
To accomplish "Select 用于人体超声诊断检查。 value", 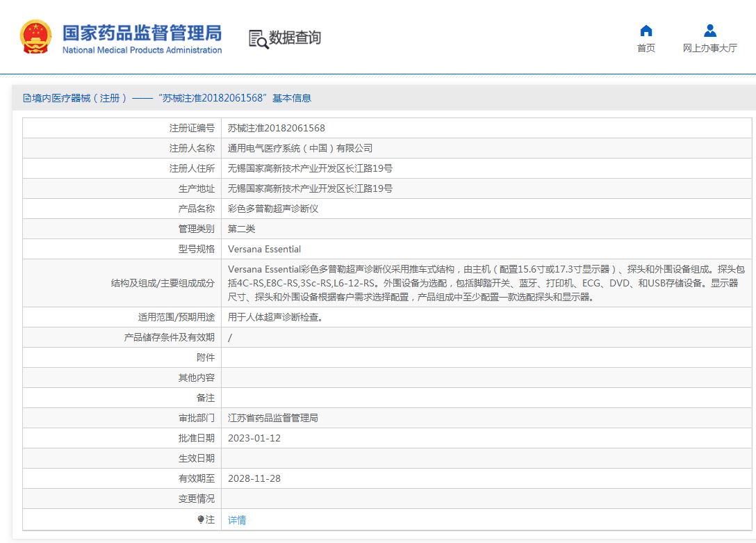I will tap(275, 317).
